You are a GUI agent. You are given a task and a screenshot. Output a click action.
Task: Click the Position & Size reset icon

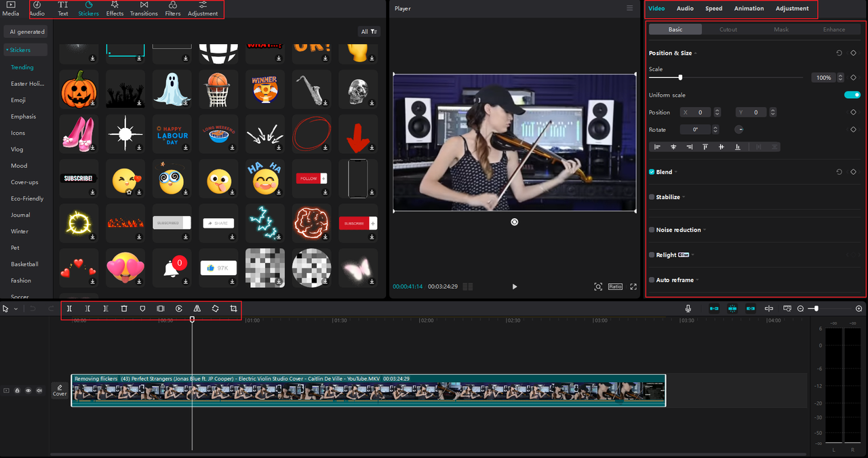tap(839, 53)
